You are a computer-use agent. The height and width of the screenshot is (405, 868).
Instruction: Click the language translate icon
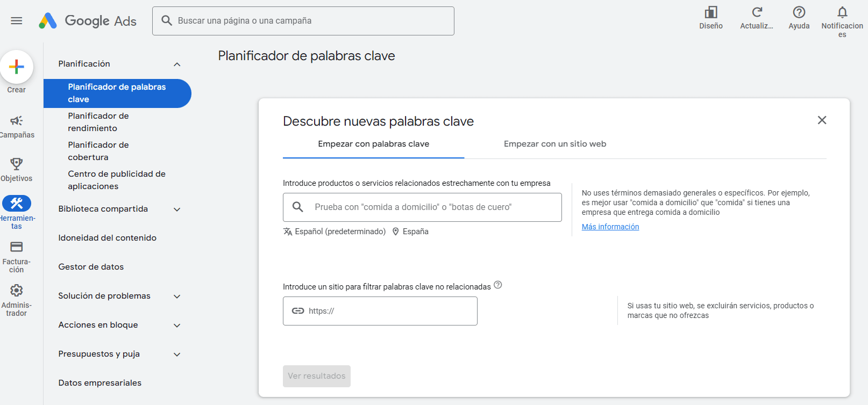click(x=288, y=232)
